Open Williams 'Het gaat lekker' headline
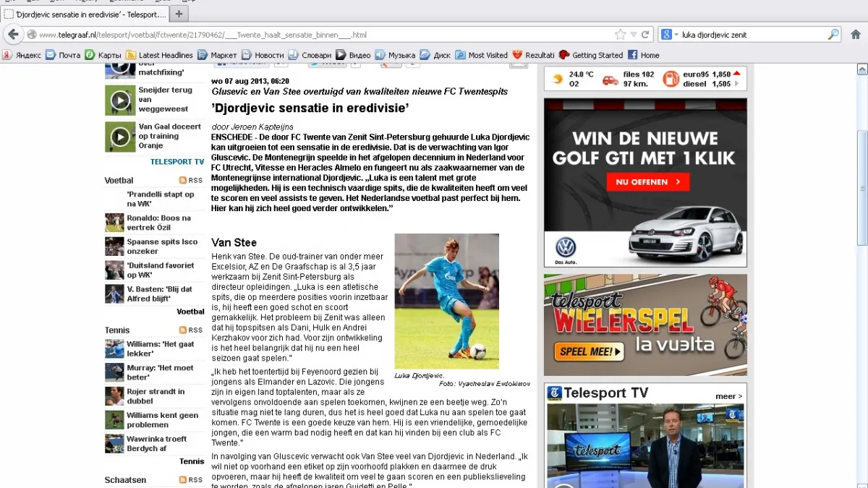This screenshot has height=488, width=868. click(161, 349)
